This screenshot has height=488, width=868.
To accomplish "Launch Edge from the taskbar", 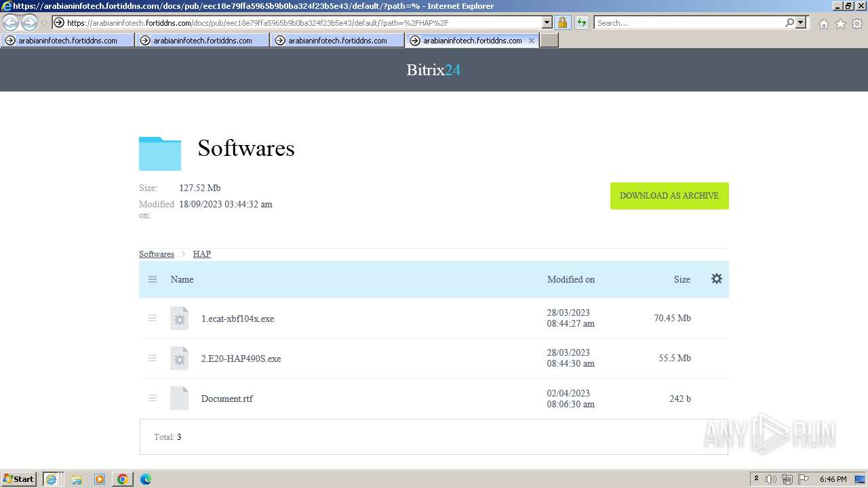I will [145, 479].
